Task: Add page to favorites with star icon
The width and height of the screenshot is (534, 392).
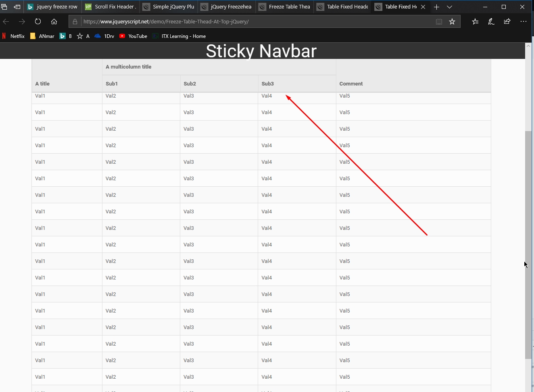Action: (x=452, y=22)
